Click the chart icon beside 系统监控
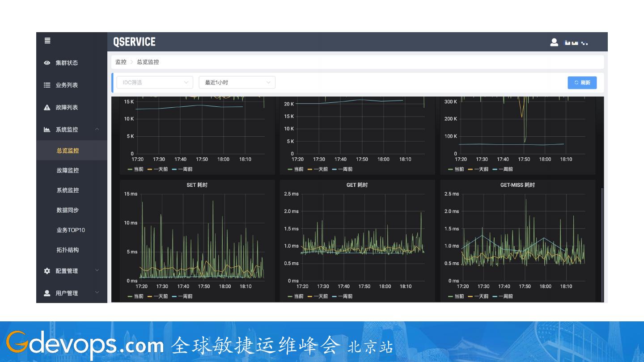The width and height of the screenshot is (644, 362). (47, 130)
